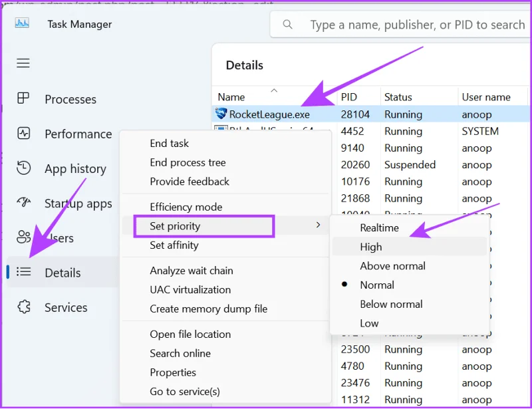Choose Set affinity
Image resolution: width=532 pixels, height=409 pixels.
point(174,245)
